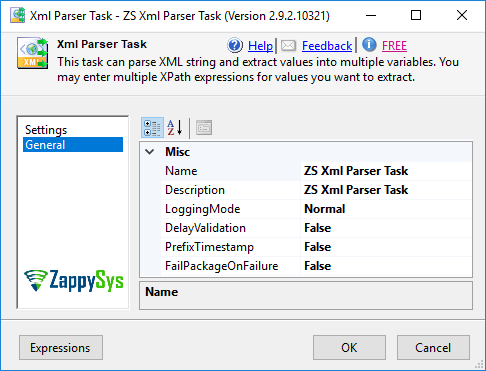Click the blue question mark help icon
Screen dimensions: 486x371
click(235, 45)
